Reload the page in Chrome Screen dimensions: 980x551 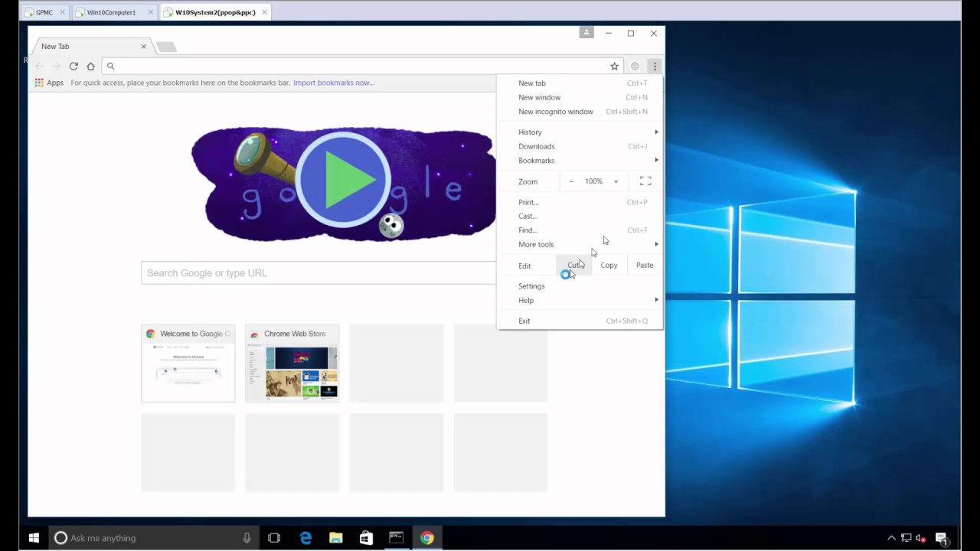(x=73, y=67)
